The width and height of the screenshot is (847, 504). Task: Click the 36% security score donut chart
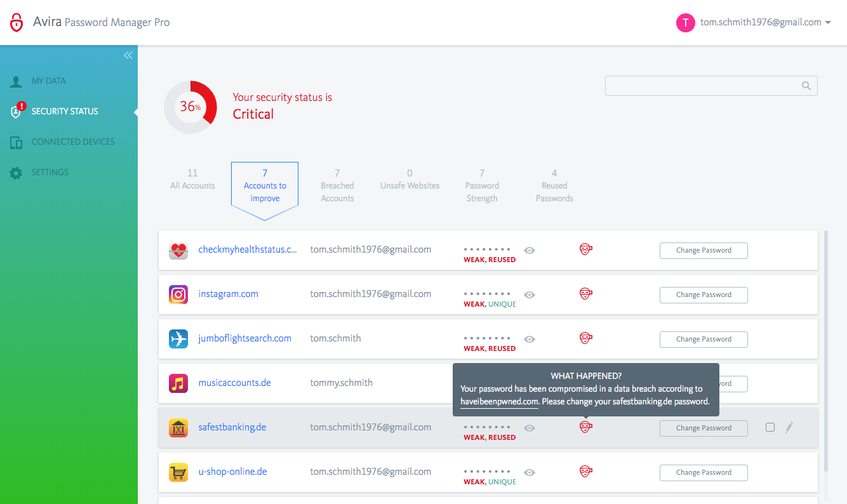tap(190, 107)
